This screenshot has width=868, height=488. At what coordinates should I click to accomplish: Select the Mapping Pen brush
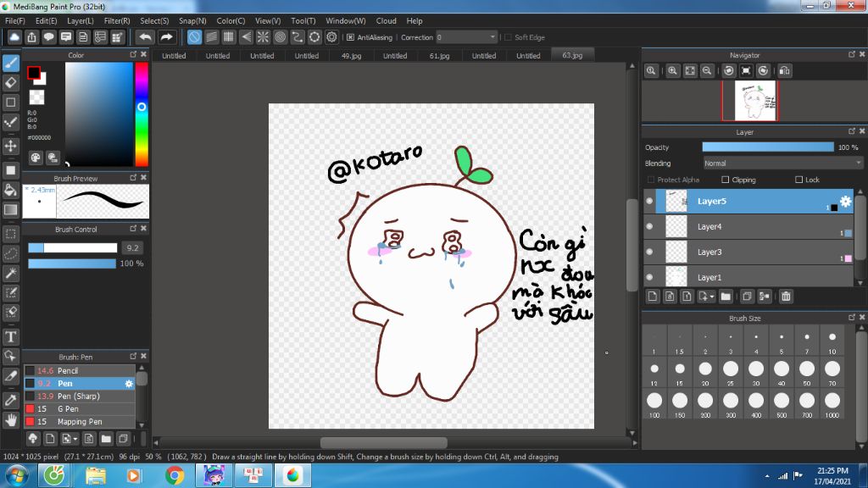tap(80, 422)
